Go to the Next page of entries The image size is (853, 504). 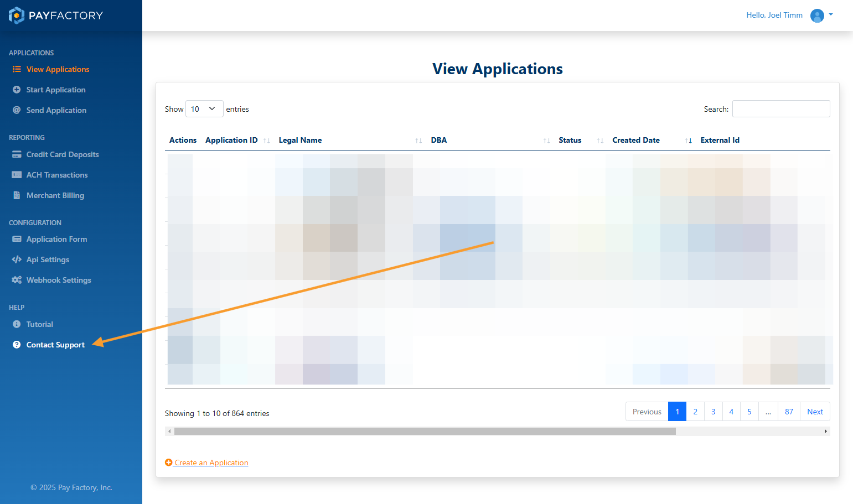(815, 412)
